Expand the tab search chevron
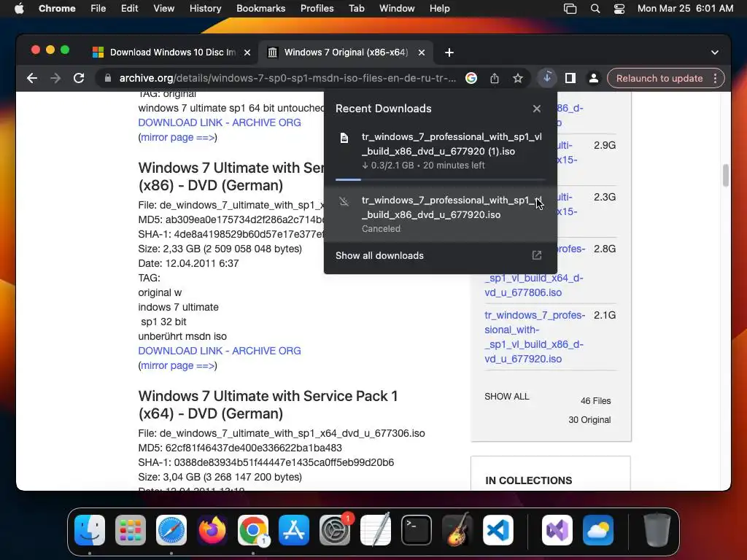The width and height of the screenshot is (747, 560). (x=715, y=52)
